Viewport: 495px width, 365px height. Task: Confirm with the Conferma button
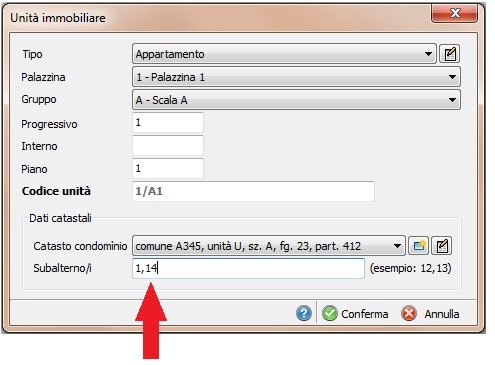pyautogui.click(x=355, y=314)
